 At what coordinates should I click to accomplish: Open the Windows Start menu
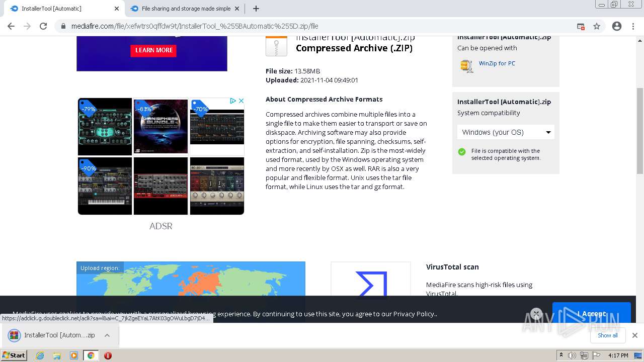14,355
